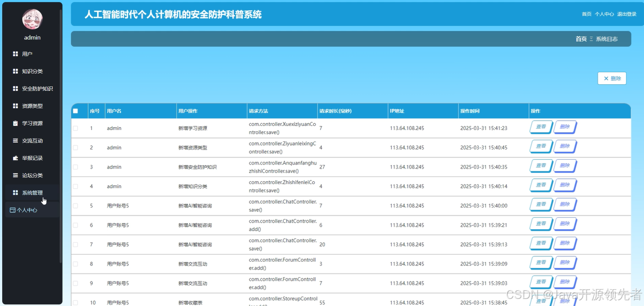
Task: Open the 知识分类 menu
Action: pos(32,71)
